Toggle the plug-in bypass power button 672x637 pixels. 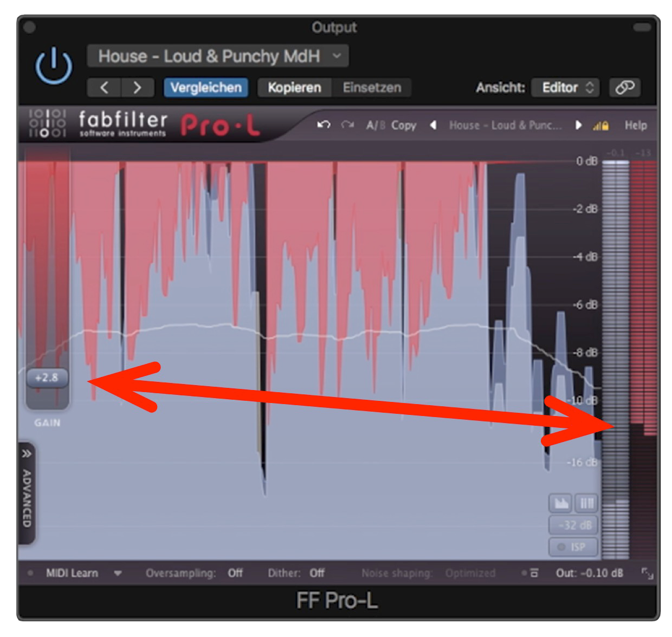(54, 66)
